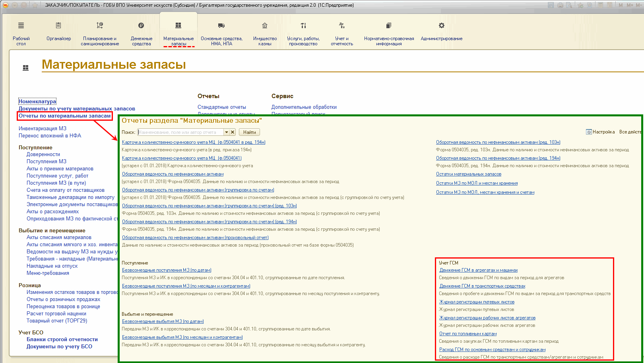The width and height of the screenshot is (644, 363).
Task: Open Остатки материальных запасов report
Action: tap(469, 174)
